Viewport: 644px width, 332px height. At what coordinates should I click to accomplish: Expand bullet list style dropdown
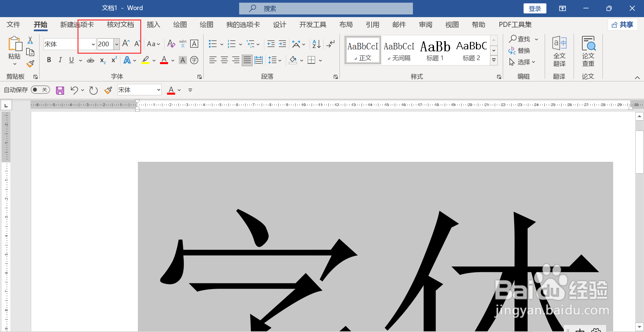pos(222,44)
